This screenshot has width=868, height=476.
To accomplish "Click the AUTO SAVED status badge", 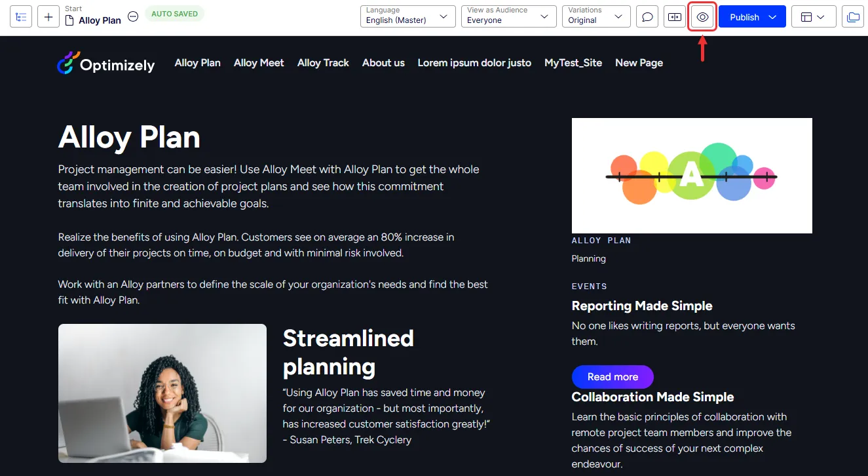I will (x=174, y=14).
